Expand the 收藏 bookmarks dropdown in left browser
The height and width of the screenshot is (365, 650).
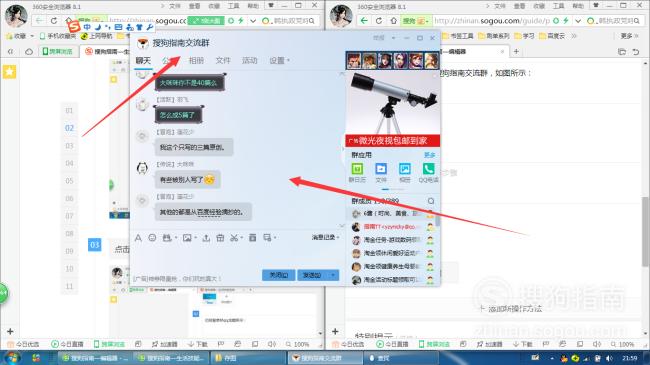(x=32, y=36)
